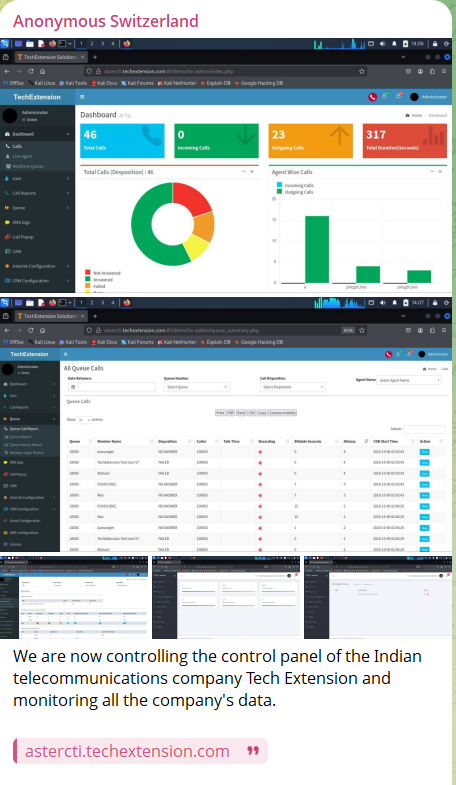
Task: Click the Search field above Queue Calls table
Action: (424, 430)
